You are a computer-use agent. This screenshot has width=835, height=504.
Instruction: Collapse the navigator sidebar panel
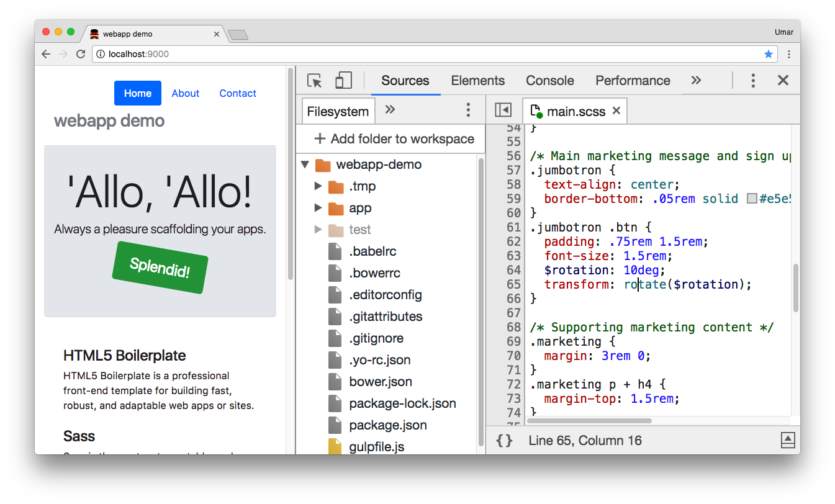pos(503,109)
